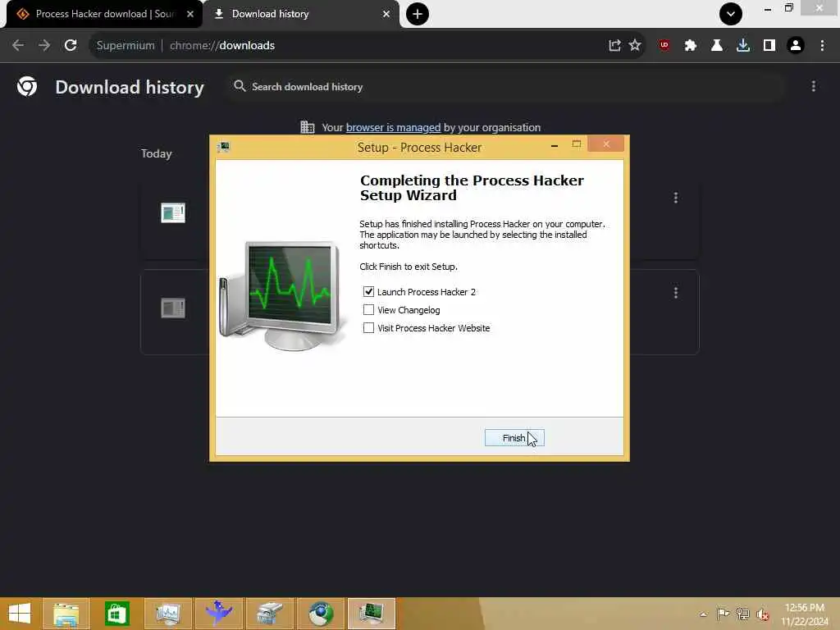Open the Supermium main menu
The image size is (840, 630).
click(822, 46)
